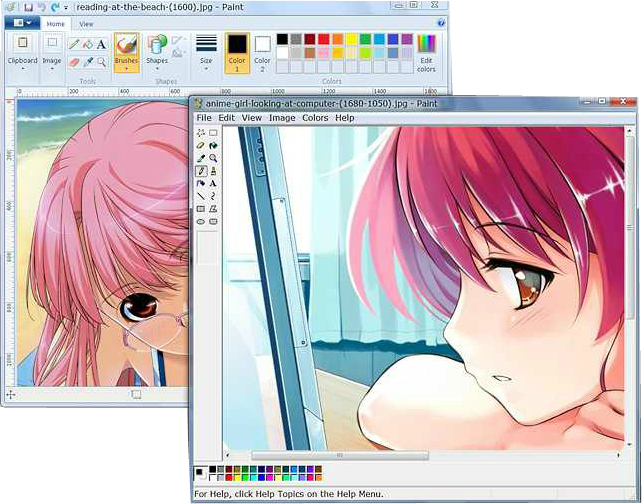Choose bright red swatch in front Paint color box
Viewport: 642px width, 504px height.
(x=229, y=477)
